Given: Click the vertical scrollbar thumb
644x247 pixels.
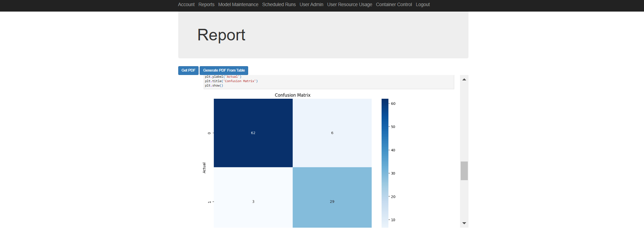Looking at the screenshot, I should (464, 171).
